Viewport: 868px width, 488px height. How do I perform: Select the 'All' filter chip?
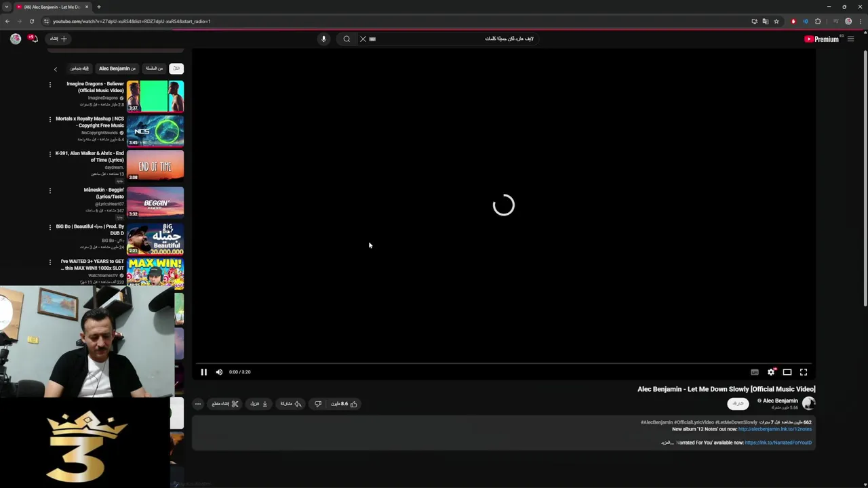pyautogui.click(x=176, y=68)
